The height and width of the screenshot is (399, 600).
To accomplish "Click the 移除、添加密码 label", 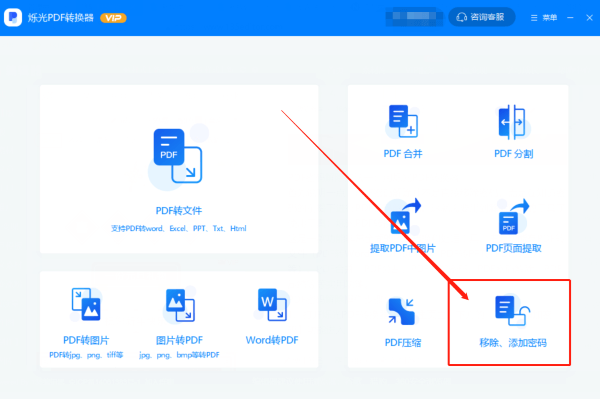I will pos(513,343).
